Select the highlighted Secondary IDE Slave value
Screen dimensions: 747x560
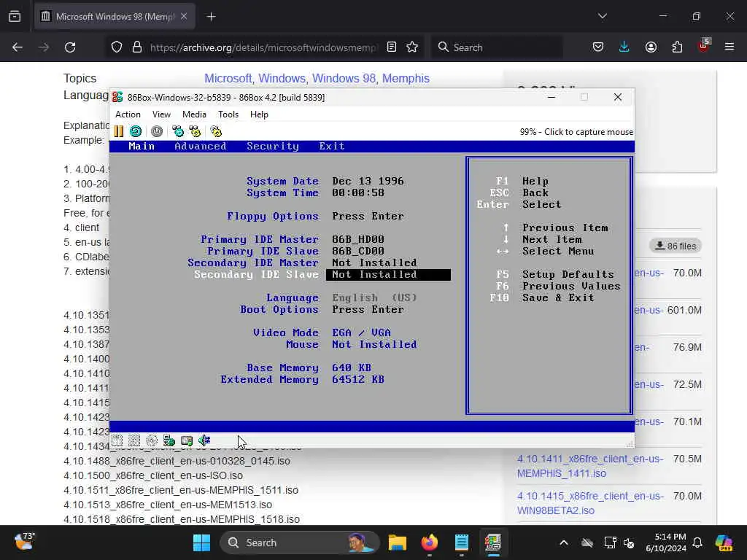click(x=388, y=275)
